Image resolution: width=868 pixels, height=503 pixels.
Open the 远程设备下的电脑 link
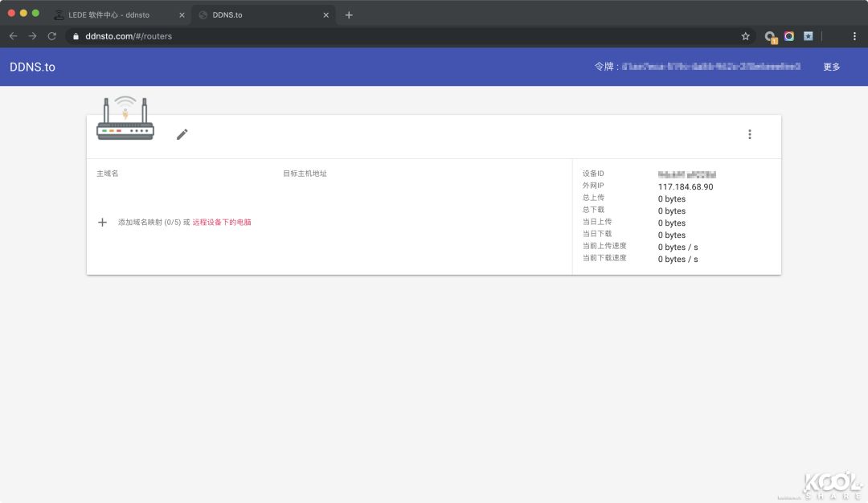(222, 223)
